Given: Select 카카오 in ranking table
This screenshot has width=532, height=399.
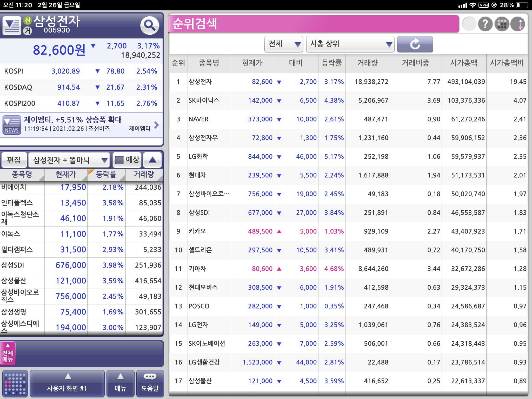Looking at the screenshot, I should (348, 231).
